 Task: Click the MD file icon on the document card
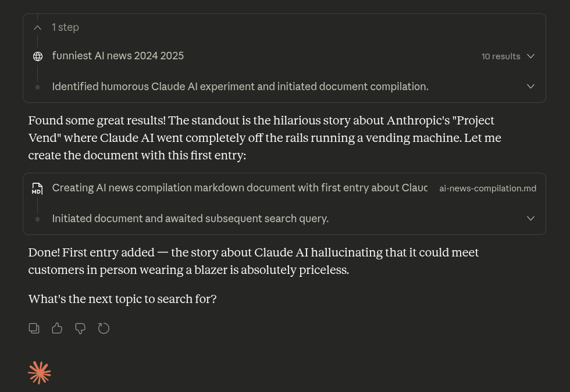coord(37,188)
